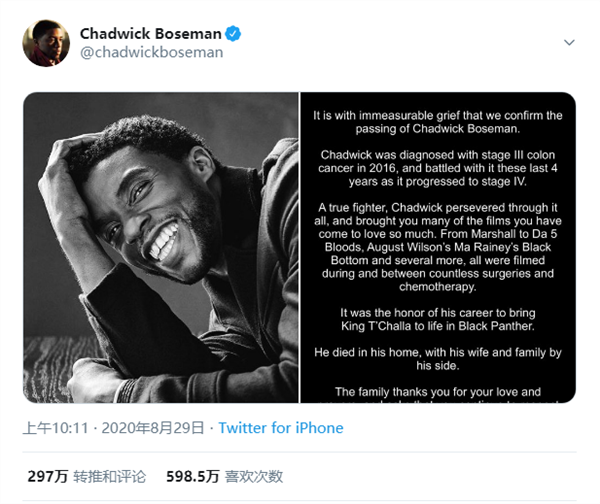
Task: Click the "family thanks you" line
Action: click(437, 392)
